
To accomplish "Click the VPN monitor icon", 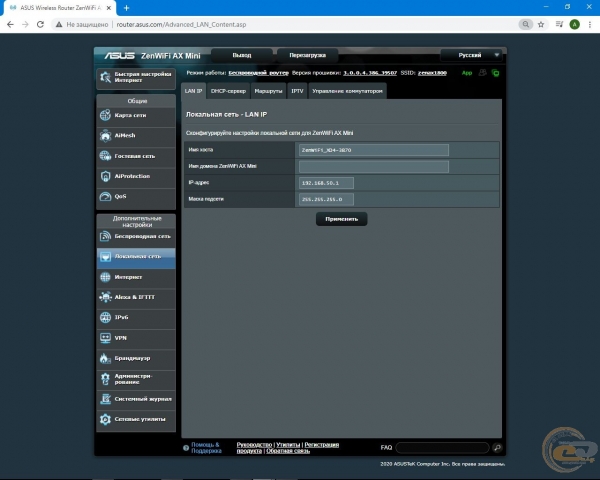I will point(105,338).
